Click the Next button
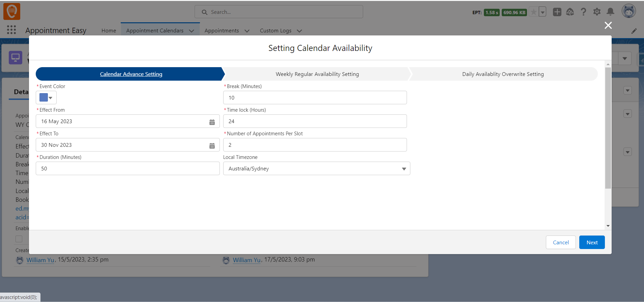644x302 pixels. click(x=592, y=242)
